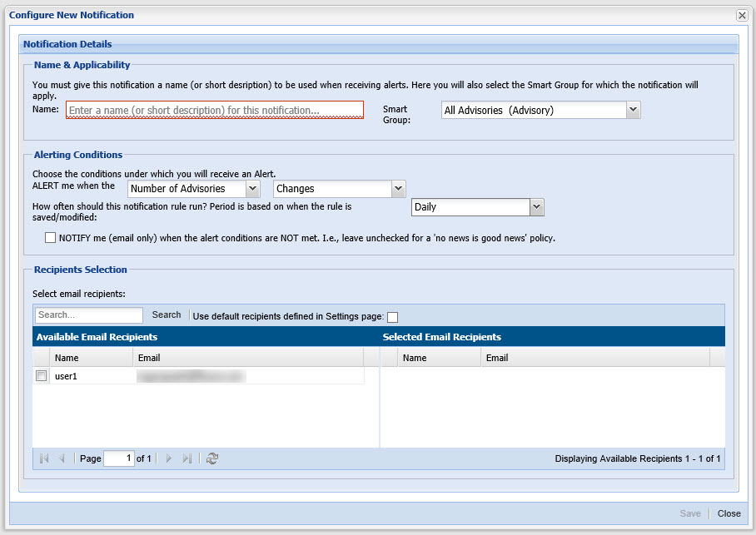756x535 pixels.
Task: Click the first page pagination icon
Action: (44, 458)
